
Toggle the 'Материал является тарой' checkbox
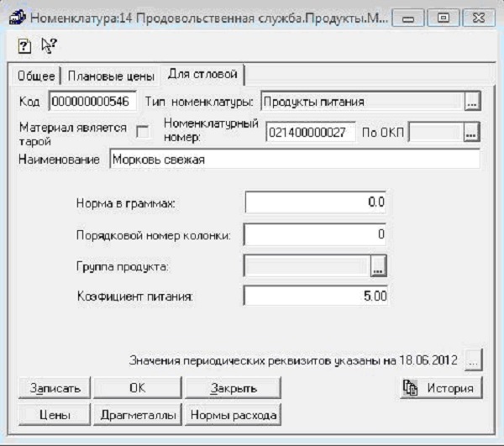coord(142,131)
